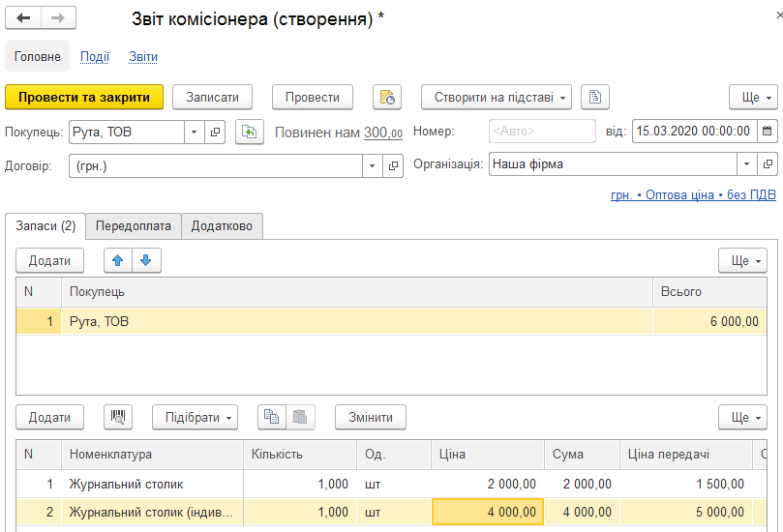Open the Підібрати dropdown
The height and width of the screenshot is (532, 783).
195,417
